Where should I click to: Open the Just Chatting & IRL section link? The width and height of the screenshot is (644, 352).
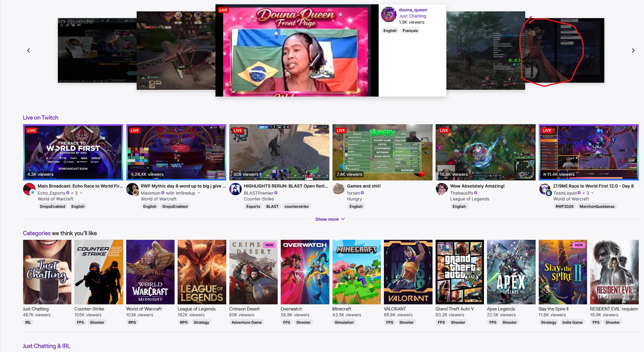pyautogui.click(x=46, y=346)
